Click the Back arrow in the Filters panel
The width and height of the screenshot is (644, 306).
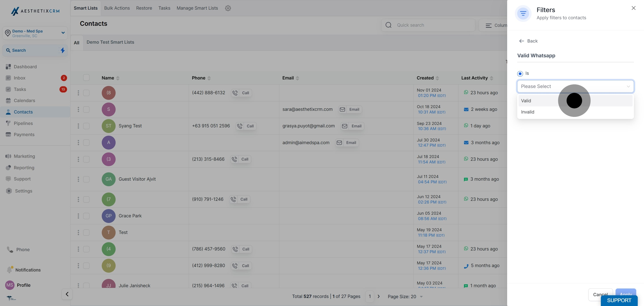coord(521,41)
